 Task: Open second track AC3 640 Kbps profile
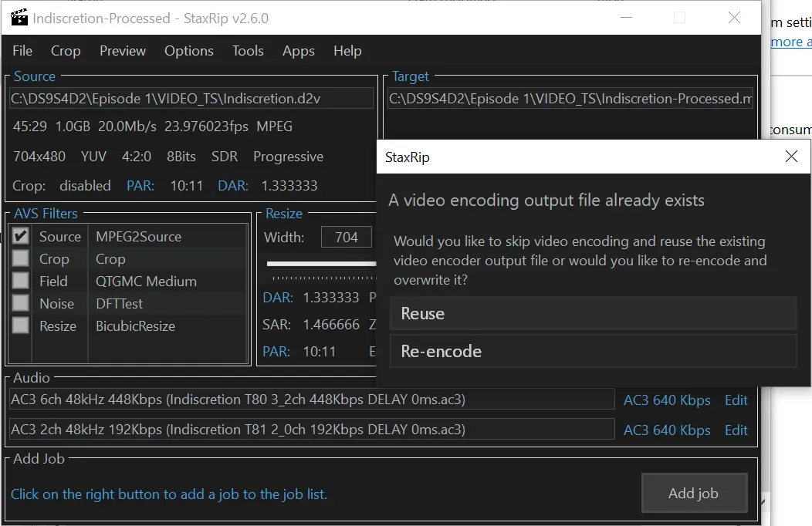tap(667, 430)
